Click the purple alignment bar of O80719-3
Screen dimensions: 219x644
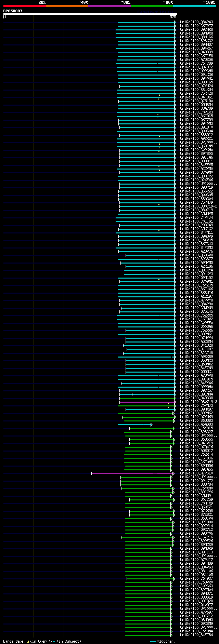click(x=147, y=402)
